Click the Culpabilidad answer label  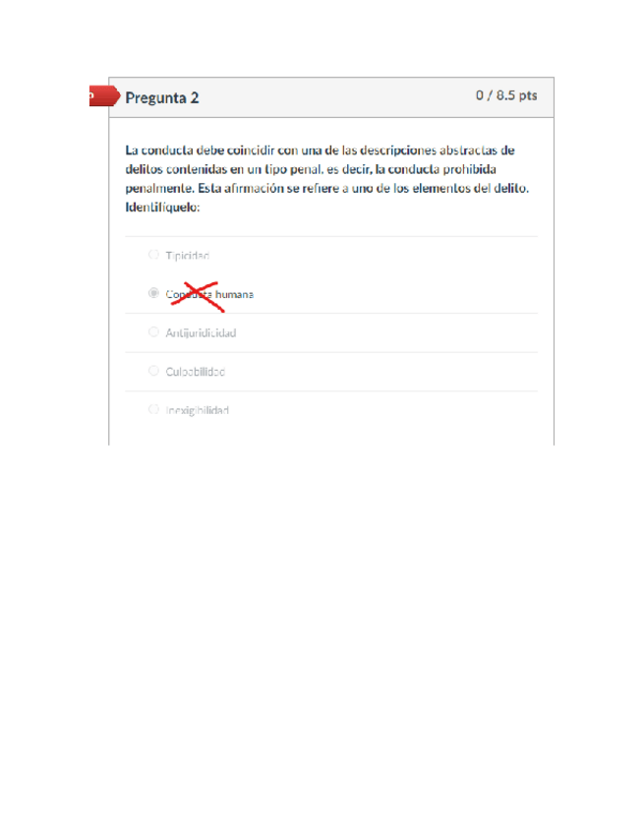196,372
